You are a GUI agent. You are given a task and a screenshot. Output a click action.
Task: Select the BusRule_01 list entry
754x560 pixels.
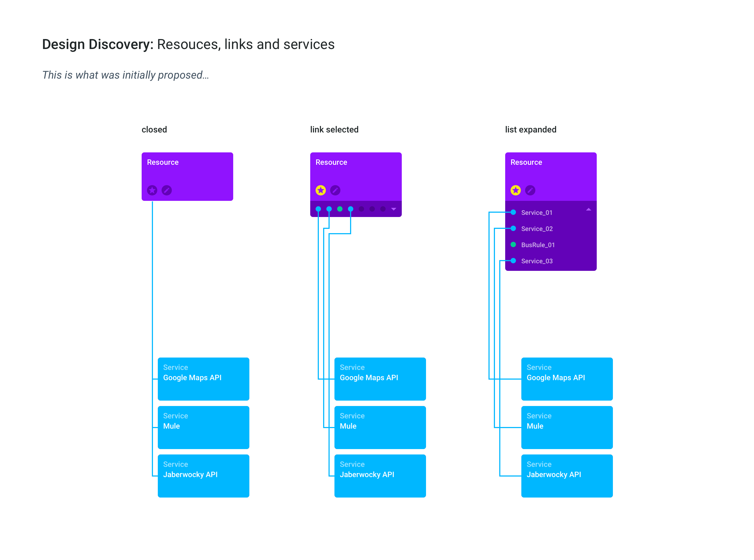pos(538,245)
